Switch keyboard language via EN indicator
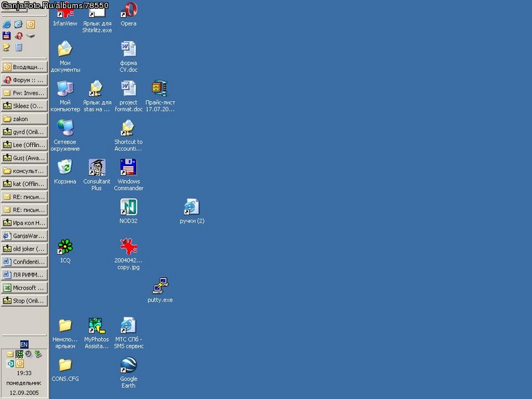Viewport: 532px width, 399px height. point(24,344)
